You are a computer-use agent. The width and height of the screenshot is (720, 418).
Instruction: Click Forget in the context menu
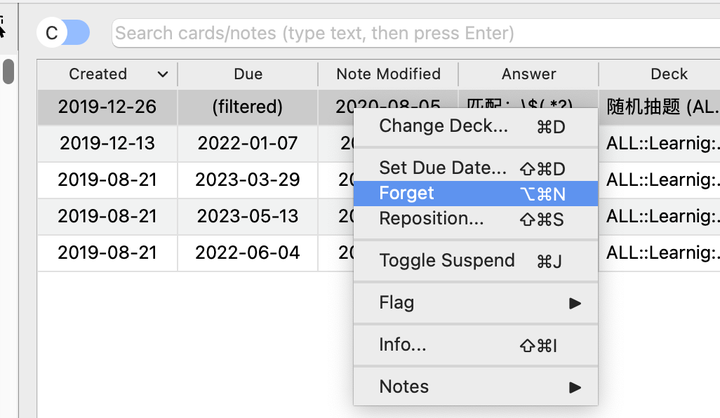pyautogui.click(x=407, y=193)
